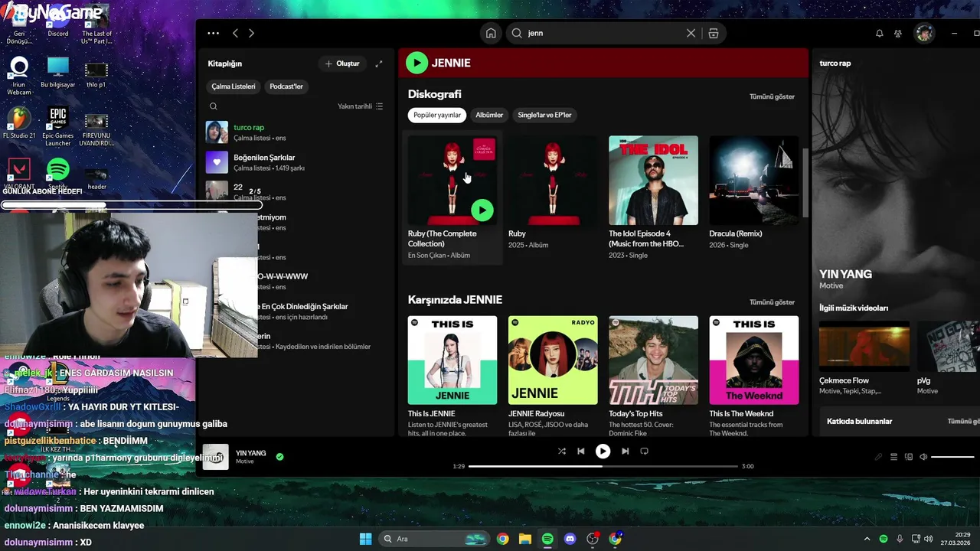
Task: Open the Browse icon beside search
Action: (x=714, y=33)
